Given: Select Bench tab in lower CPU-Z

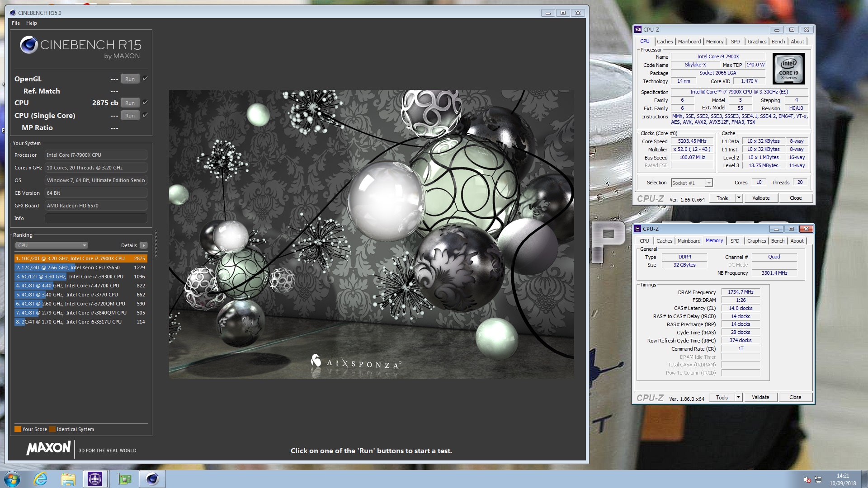Looking at the screenshot, I should point(778,241).
